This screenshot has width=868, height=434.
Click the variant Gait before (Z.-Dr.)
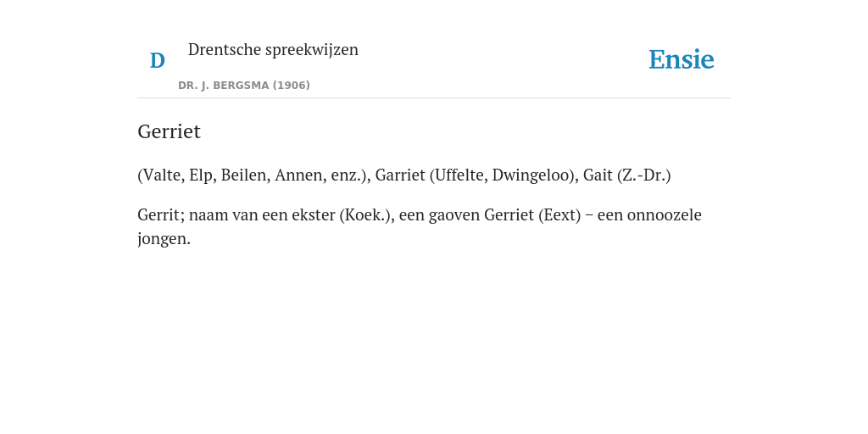click(598, 175)
